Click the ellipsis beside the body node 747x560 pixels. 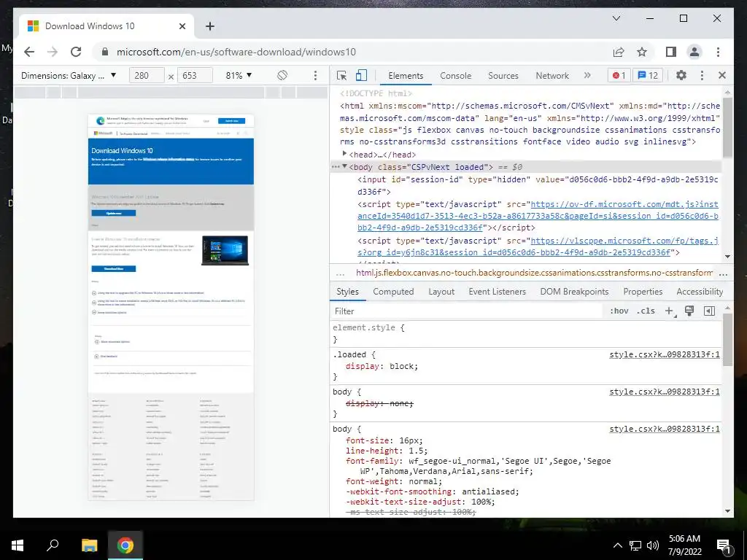[x=336, y=167]
